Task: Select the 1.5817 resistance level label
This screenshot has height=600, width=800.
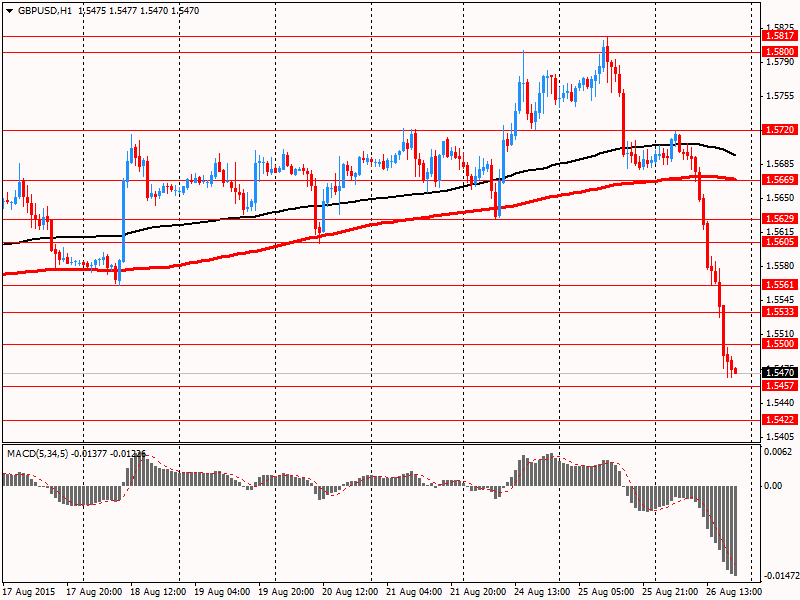Action: (780, 36)
